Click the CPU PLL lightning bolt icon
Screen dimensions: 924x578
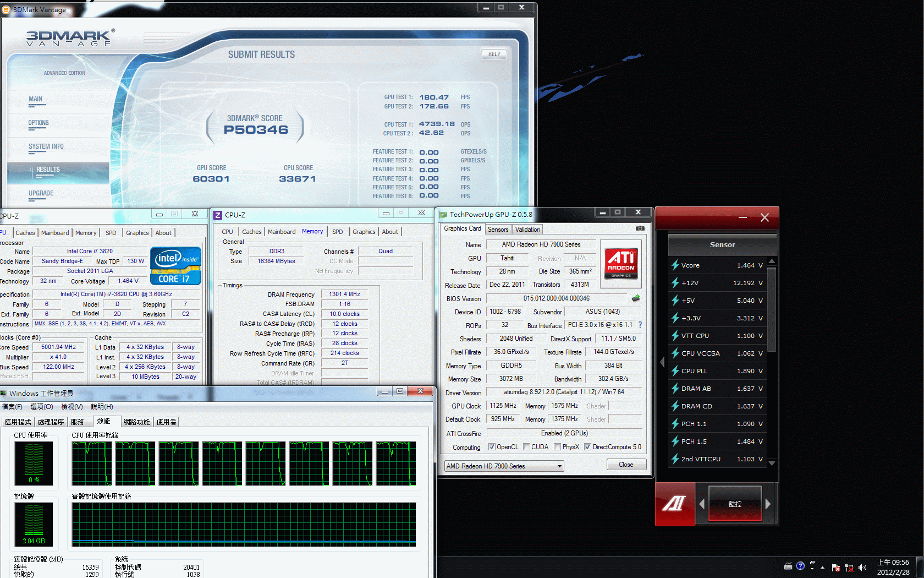pyautogui.click(x=675, y=371)
